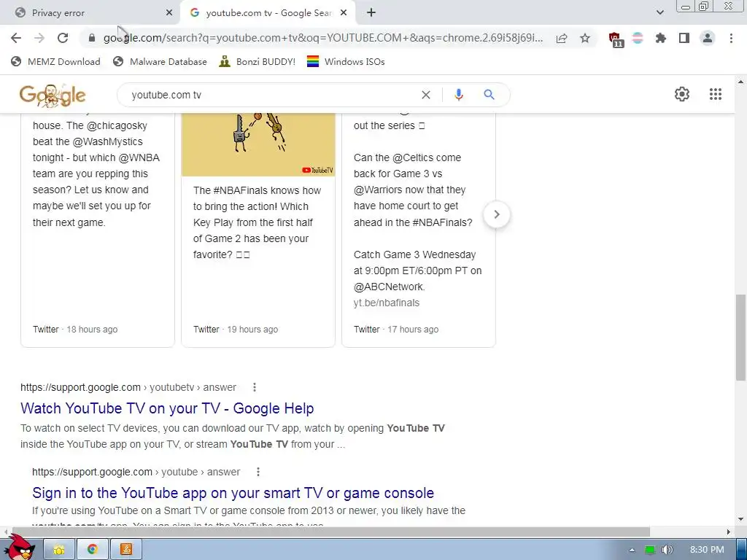Click the Google doodle logo

pyautogui.click(x=53, y=96)
